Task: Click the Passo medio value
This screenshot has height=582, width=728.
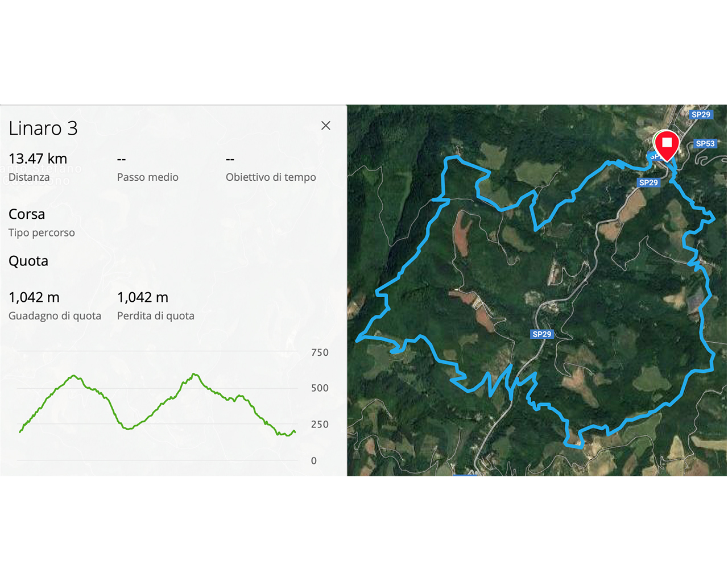Action: pos(121,159)
